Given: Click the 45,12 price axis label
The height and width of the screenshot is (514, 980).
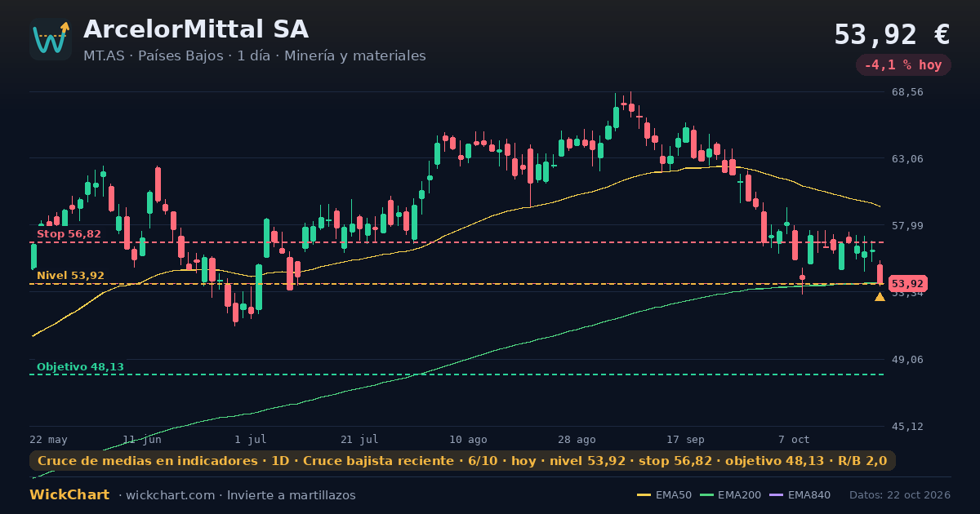Looking at the screenshot, I should click(907, 427).
